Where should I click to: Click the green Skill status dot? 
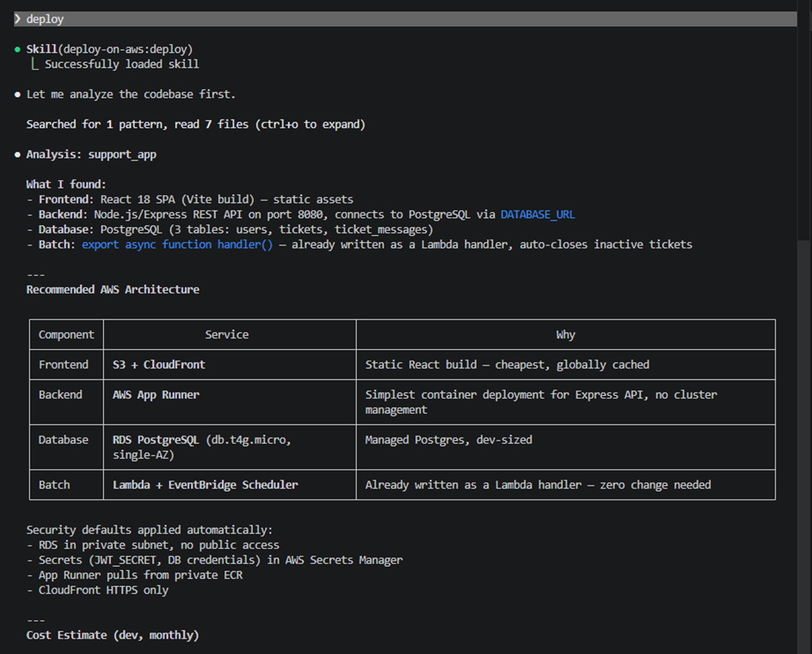pyautogui.click(x=17, y=50)
